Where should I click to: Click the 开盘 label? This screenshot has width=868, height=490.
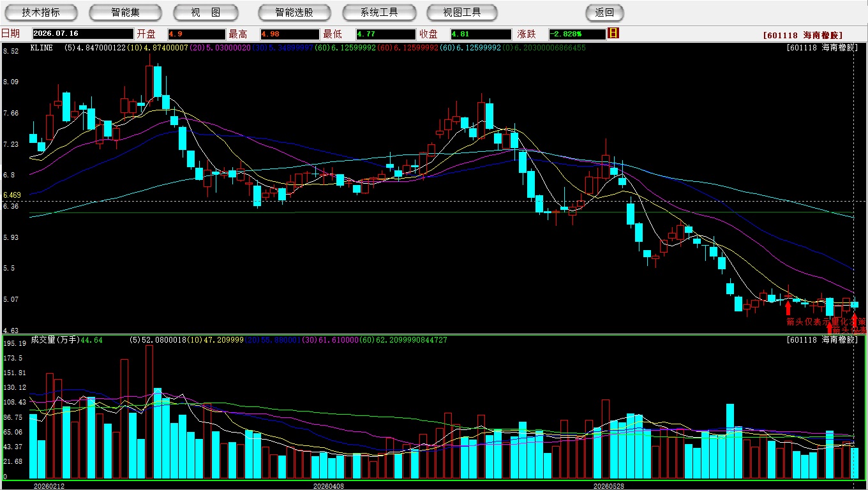click(x=146, y=34)
